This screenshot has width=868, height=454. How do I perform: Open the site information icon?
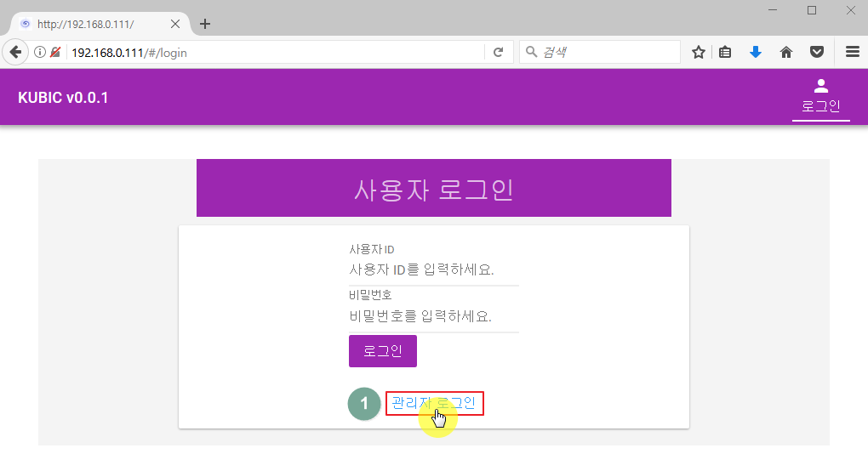click(x=39, y=52)
